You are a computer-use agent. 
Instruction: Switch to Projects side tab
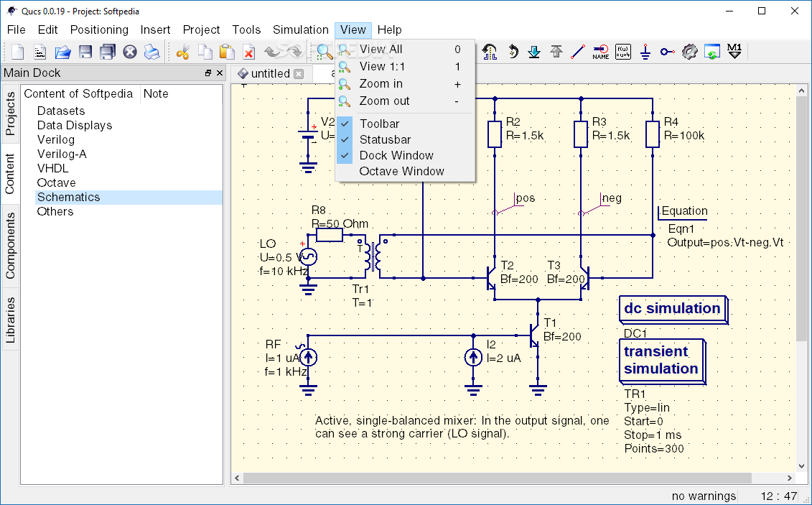(x=10, y=114)
